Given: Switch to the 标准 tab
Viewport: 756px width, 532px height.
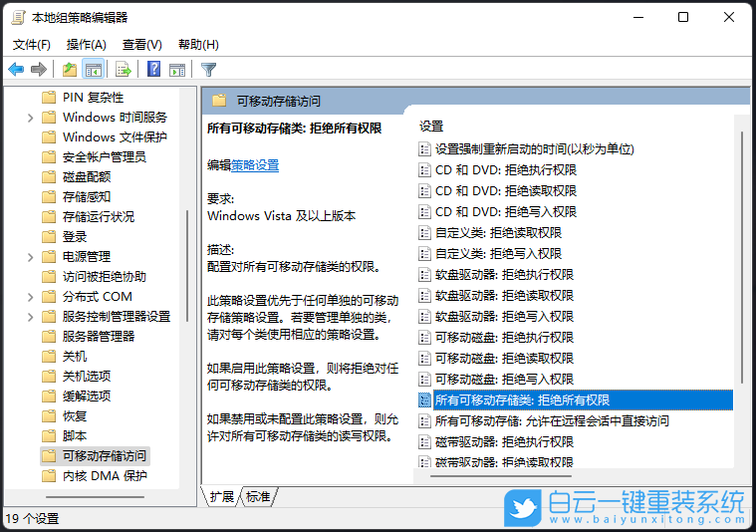Looking at the screenshot, I should point(258,497).
